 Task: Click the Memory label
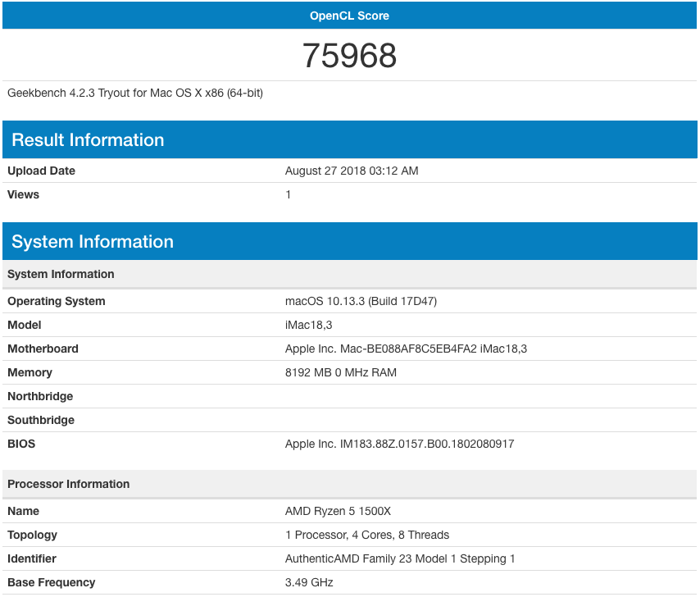point(30,372)
